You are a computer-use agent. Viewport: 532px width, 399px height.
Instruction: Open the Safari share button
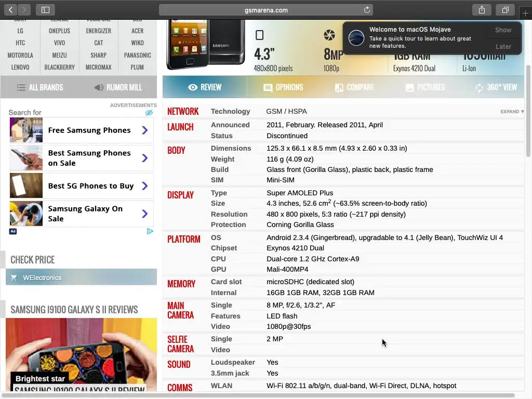(482, 10)
